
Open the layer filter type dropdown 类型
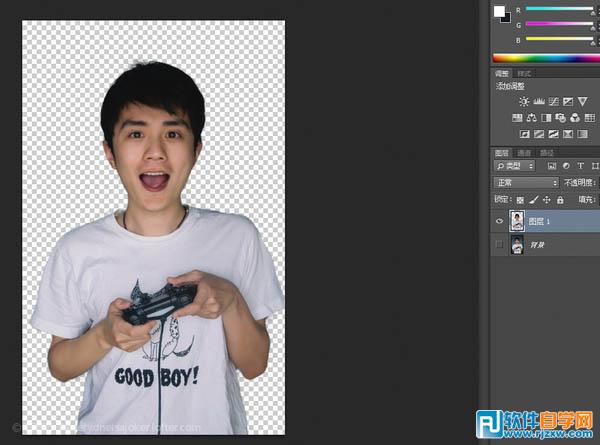tap(515, 166)
